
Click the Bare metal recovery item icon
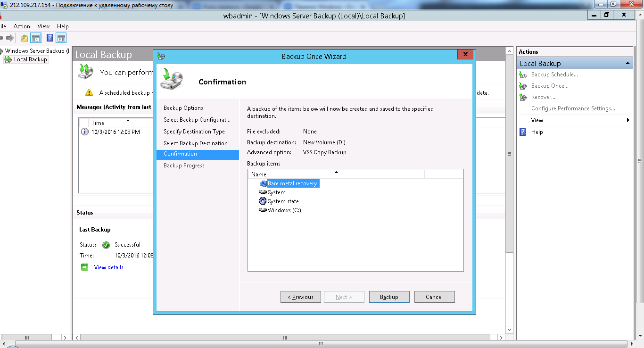(264, 183)
